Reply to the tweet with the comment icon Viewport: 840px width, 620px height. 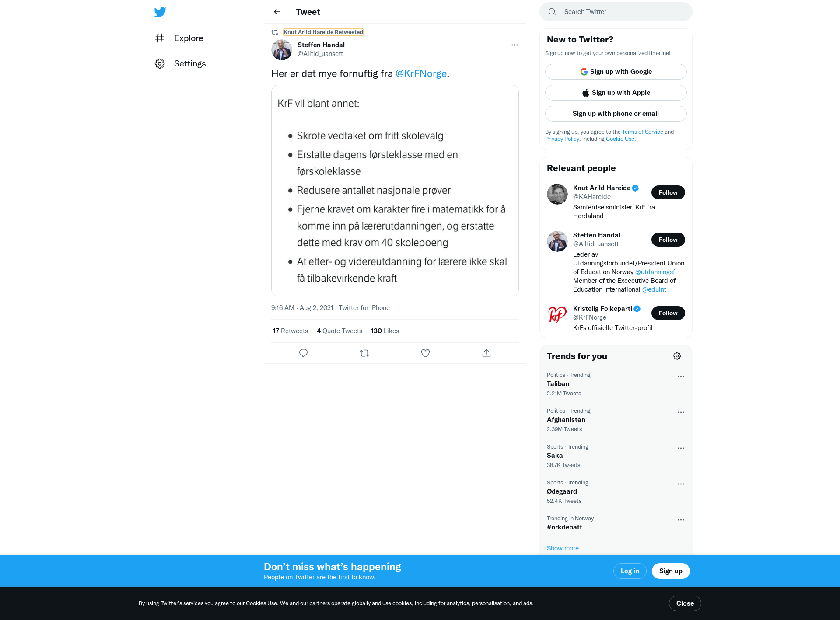tap(303, 353)
